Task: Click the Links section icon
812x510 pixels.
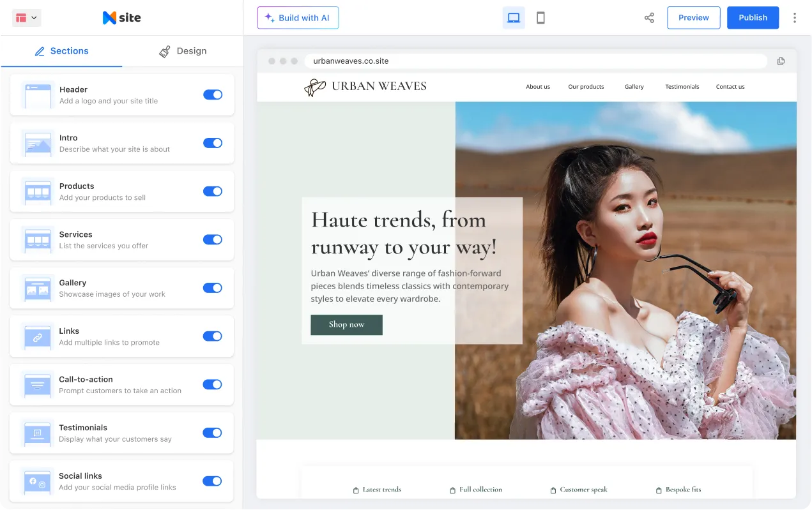Action: tap(38, 336)
